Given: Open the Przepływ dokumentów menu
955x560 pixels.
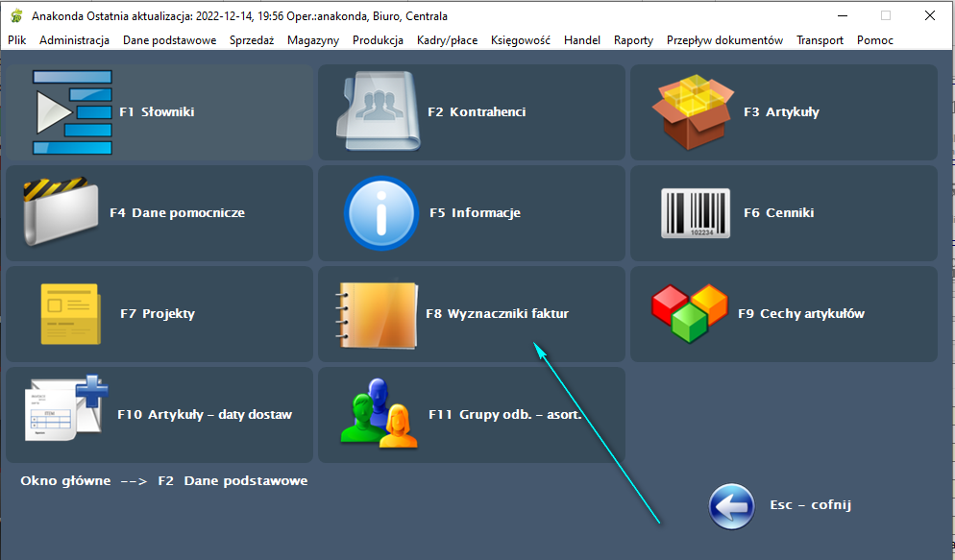Looking at the screenshot, I should [x=724, y=40].
